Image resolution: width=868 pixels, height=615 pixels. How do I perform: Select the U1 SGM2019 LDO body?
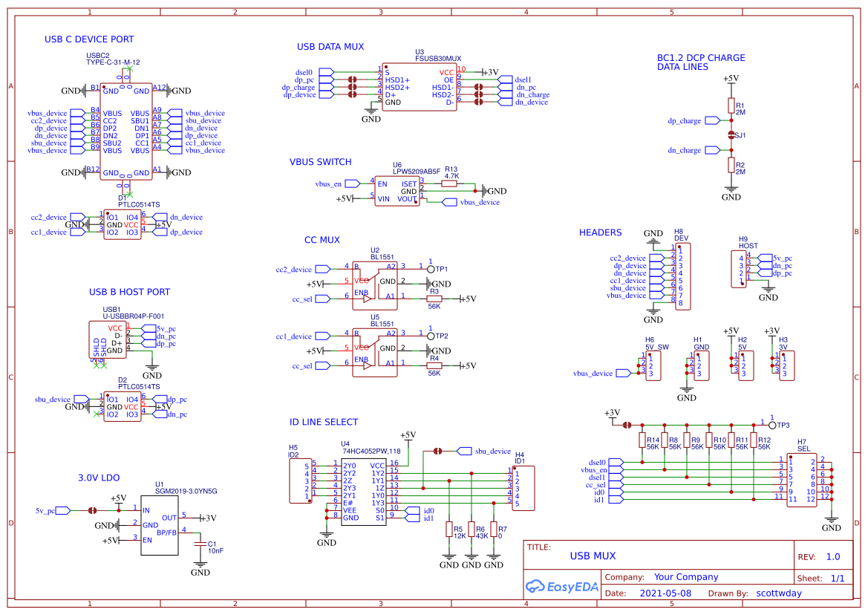point(160,525)
